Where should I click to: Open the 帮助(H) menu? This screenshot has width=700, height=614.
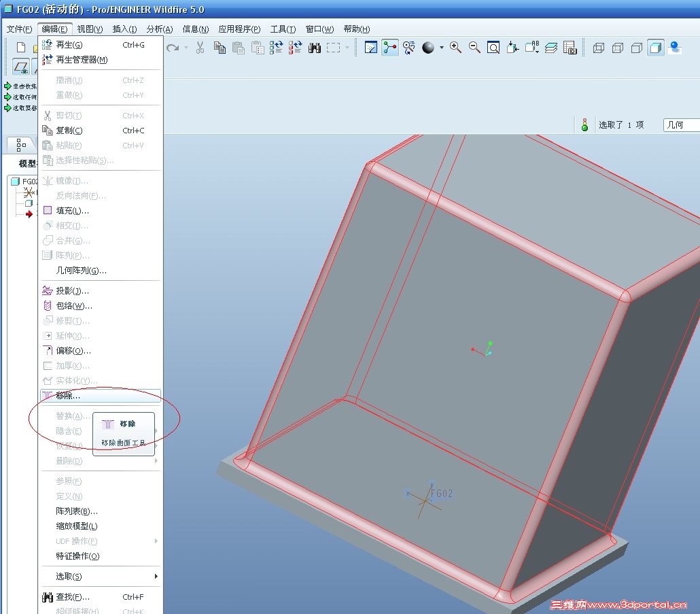(x=357, y=29)
